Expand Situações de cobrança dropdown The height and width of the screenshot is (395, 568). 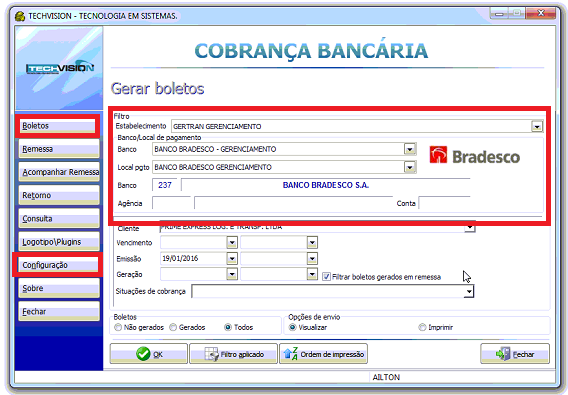[x=469, y=291]
